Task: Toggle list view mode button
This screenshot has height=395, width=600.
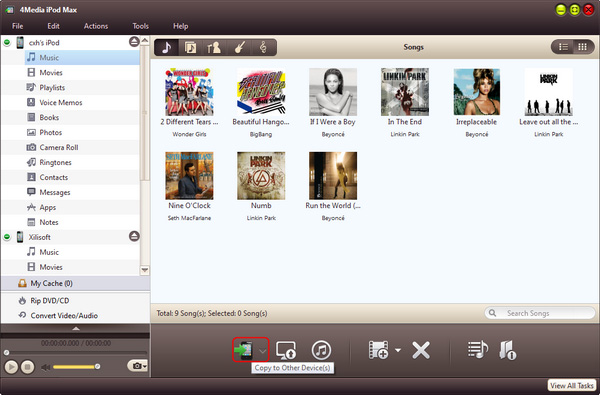Action: tap(563, 47)
